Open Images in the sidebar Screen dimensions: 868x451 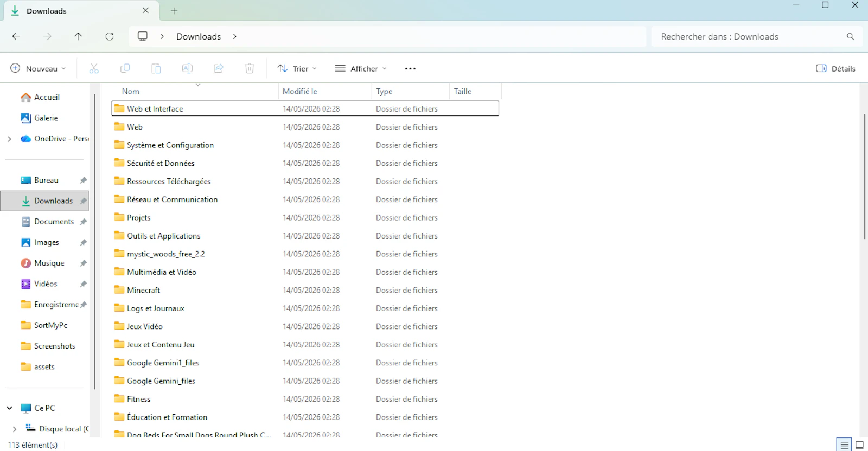pos(46,242)
